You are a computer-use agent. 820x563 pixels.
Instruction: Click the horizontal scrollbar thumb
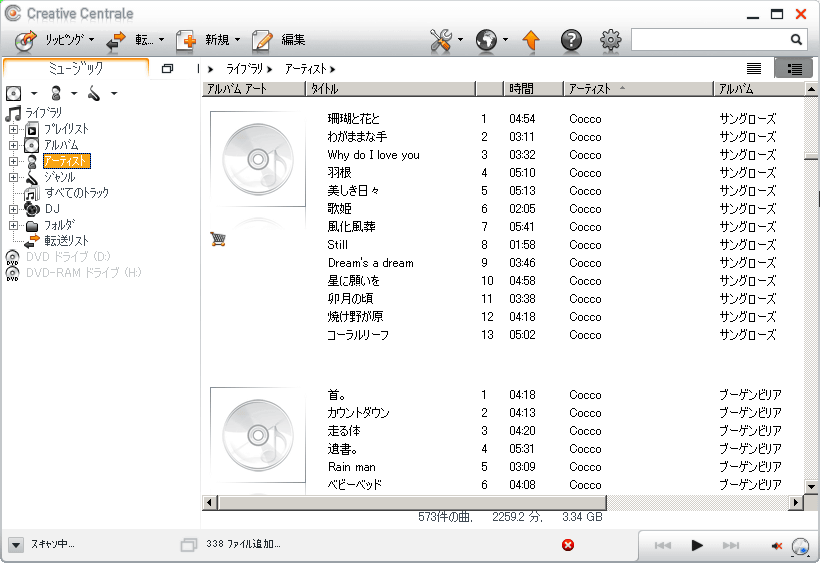(x=412, y=503)
